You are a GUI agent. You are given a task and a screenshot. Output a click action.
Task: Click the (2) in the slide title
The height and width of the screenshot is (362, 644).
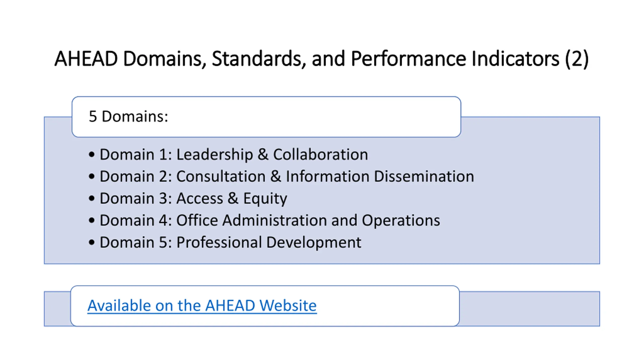pos(577,59)
